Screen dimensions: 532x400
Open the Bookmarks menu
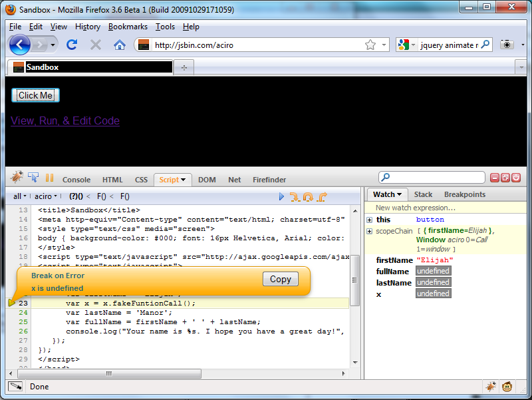(x=128, y=27)
